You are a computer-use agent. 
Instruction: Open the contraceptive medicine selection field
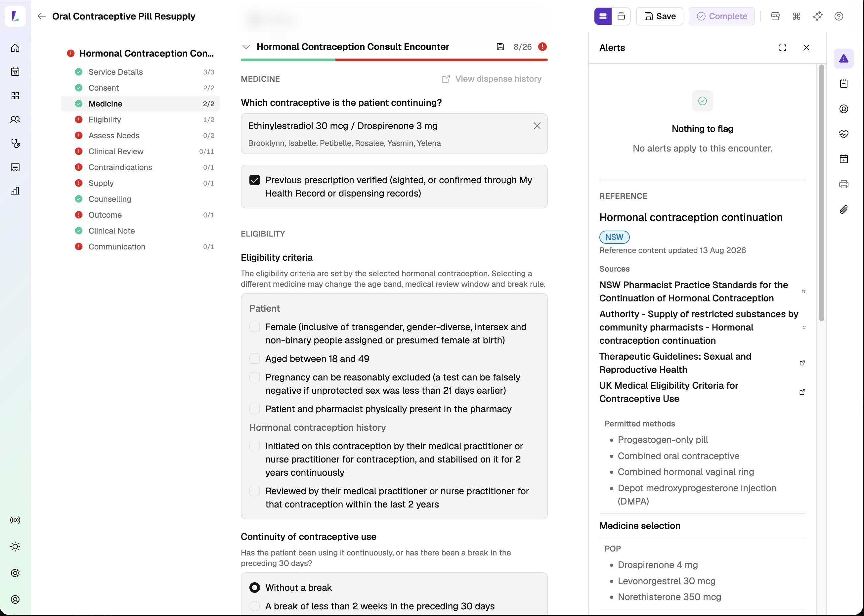[394, 134]
